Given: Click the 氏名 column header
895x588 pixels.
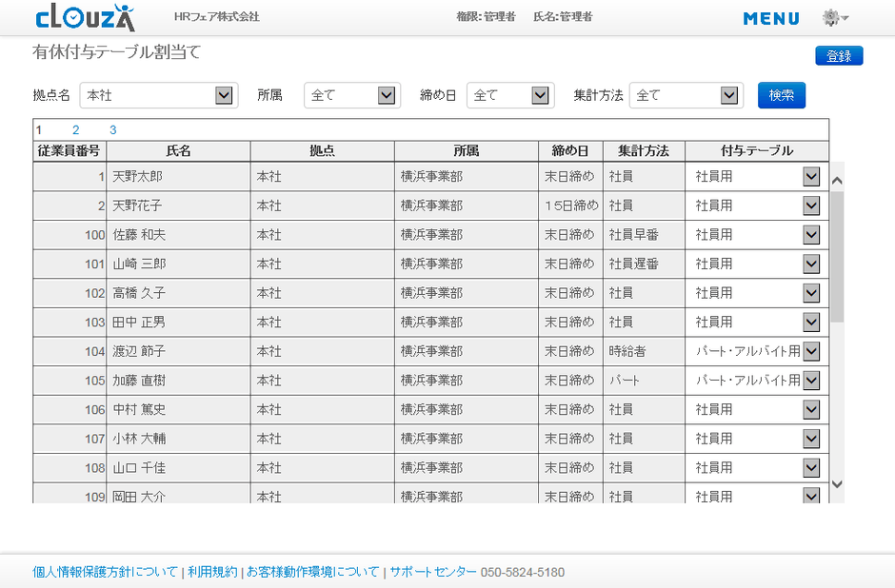Looking at the screenshot, I should pyautogui.click(x=178, y=151).
